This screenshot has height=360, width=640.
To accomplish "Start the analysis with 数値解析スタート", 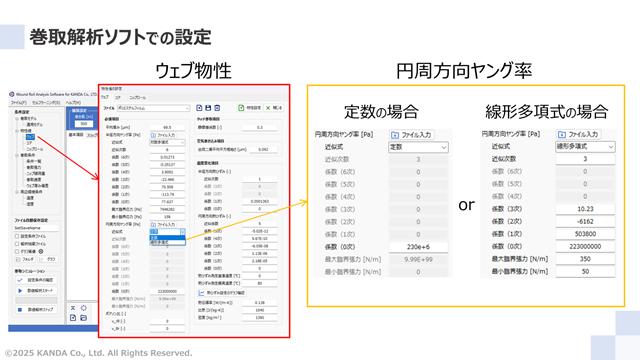I will [x=36, y=291].
